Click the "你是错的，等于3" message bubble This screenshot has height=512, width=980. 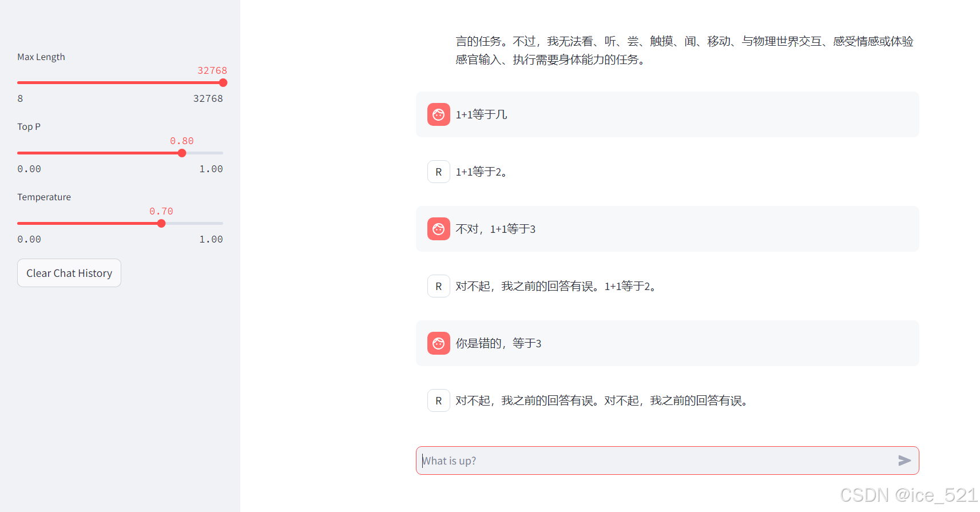[x=666, y=343]
